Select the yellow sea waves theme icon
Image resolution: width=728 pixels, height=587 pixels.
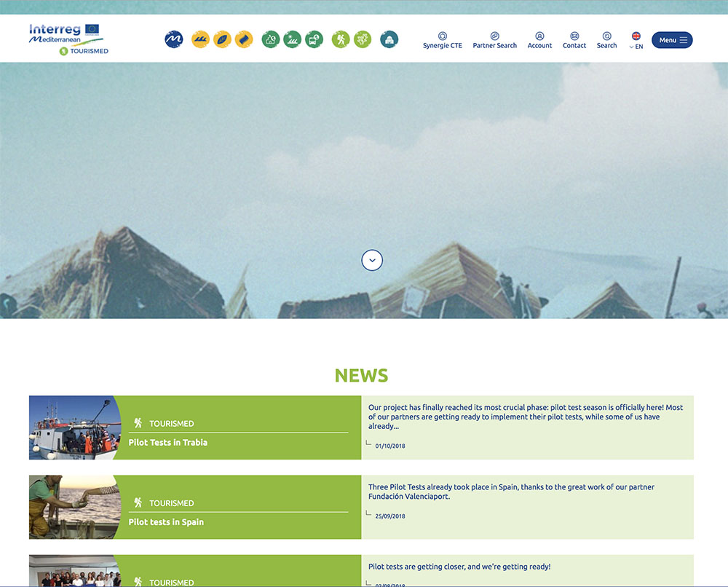pos(201,39)
